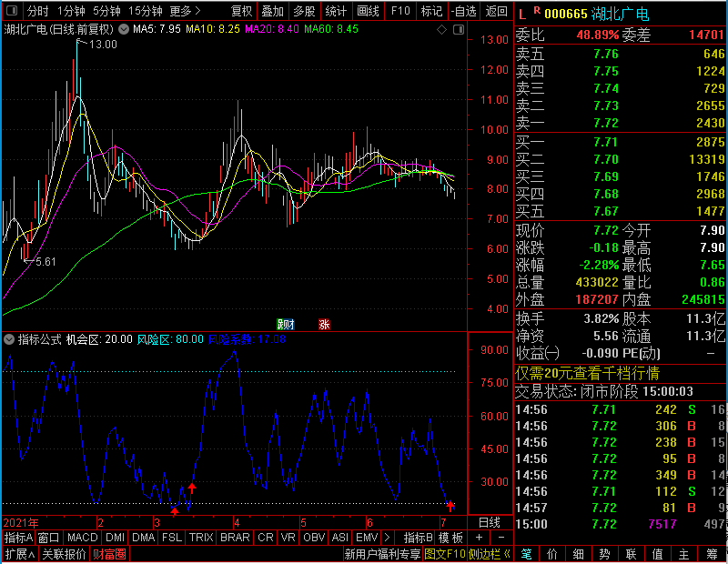This screenshot has width=728, height=564.
Task: Click the panel layout icon left of 分时
Action: point(12,10)
